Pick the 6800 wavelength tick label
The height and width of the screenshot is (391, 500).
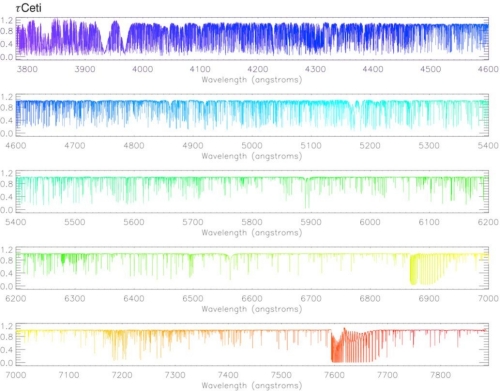[370, 298]
